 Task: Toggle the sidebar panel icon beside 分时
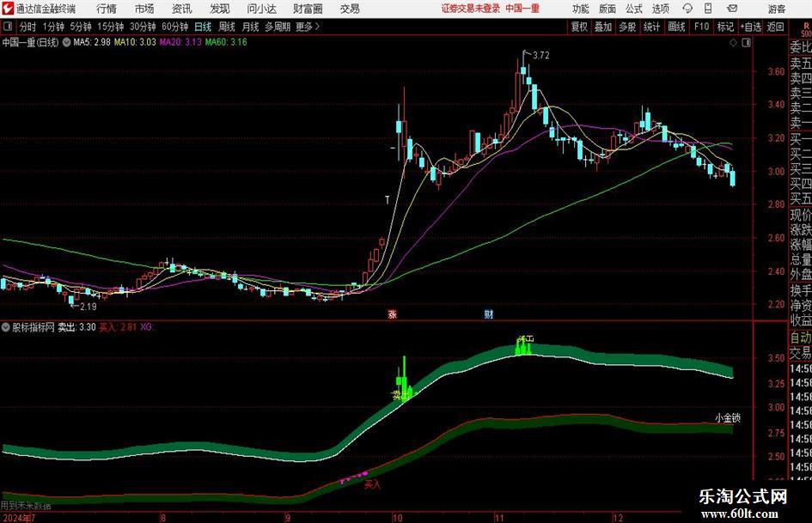8,27
